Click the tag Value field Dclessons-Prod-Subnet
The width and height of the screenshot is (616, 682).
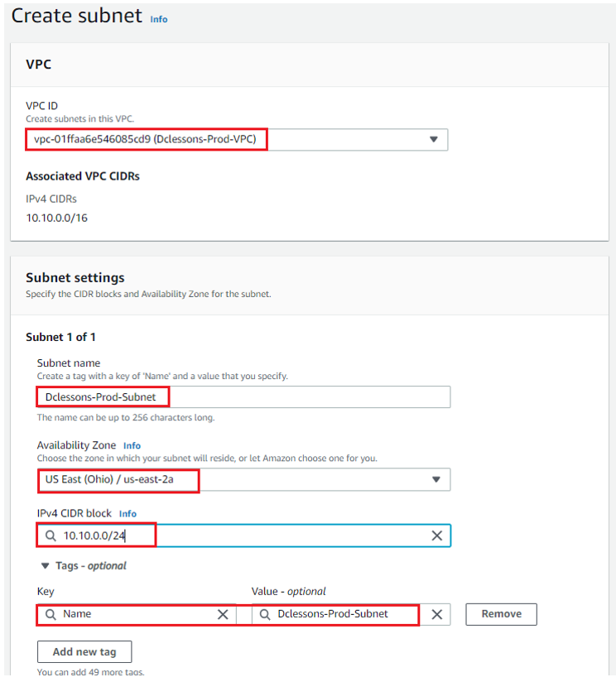coord(350,614)
